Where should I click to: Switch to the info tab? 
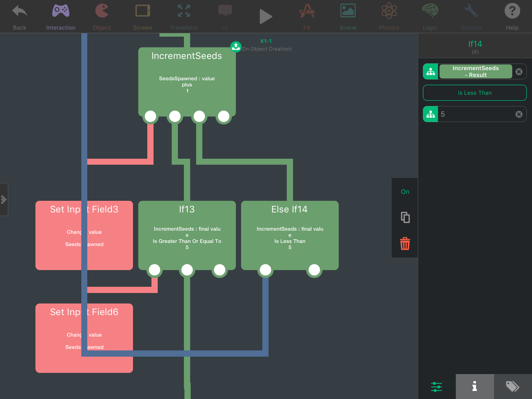pyautogui.click(x=475, y=386)
